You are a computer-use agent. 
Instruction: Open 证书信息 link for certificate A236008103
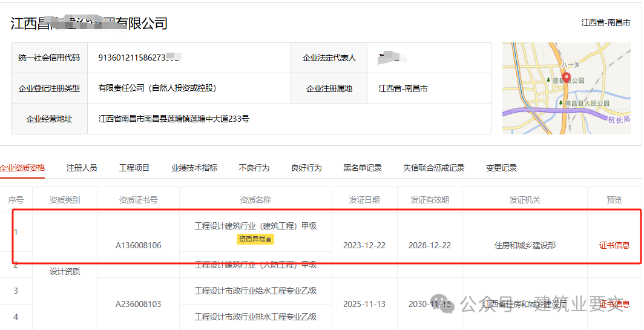(x=614, y=304)
